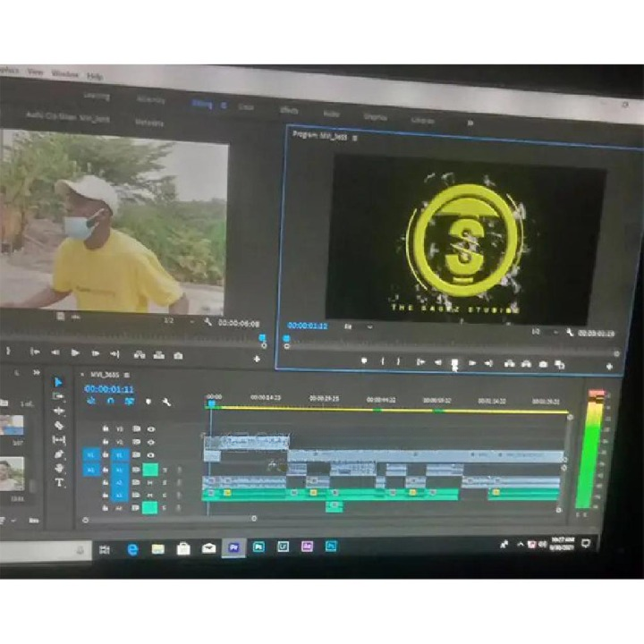The image size is (644, 644).
Task: Open Editing workspace menu icon
Action: 224,106
